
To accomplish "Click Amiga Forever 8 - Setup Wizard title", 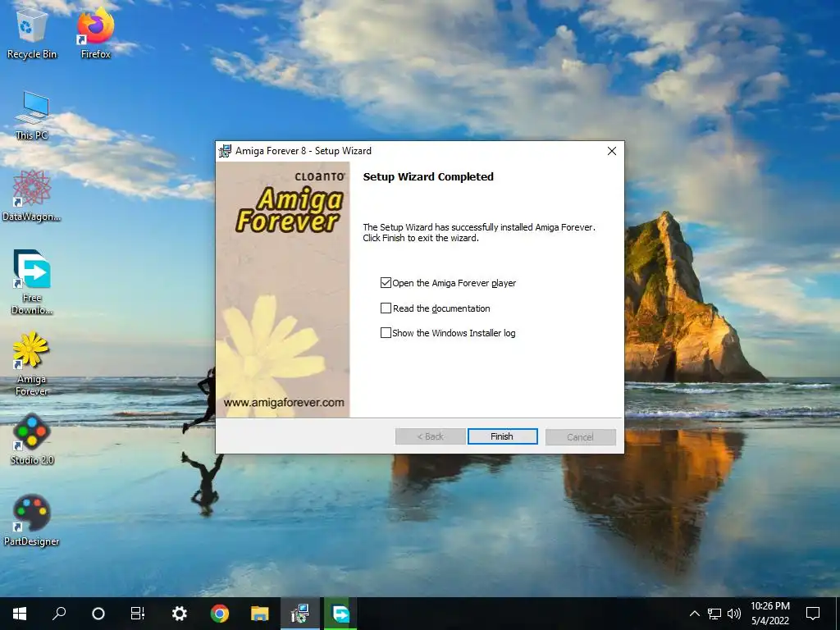I will (x=304, y=151).
